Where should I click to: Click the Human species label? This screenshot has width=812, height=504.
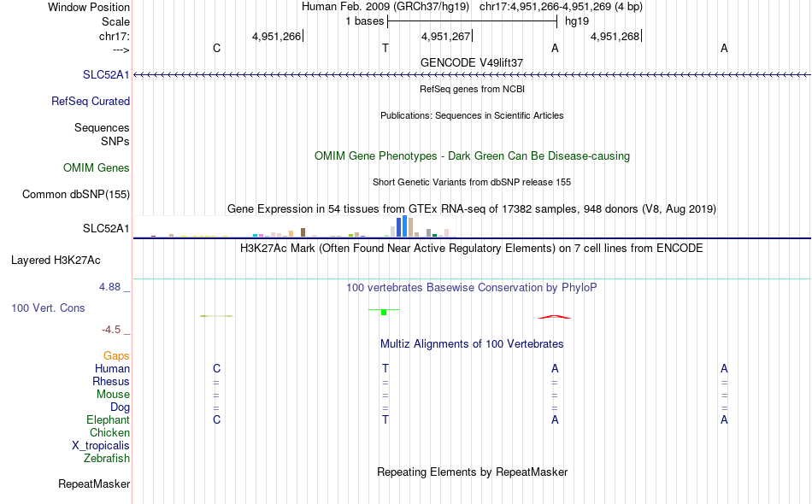coord(112,369)
